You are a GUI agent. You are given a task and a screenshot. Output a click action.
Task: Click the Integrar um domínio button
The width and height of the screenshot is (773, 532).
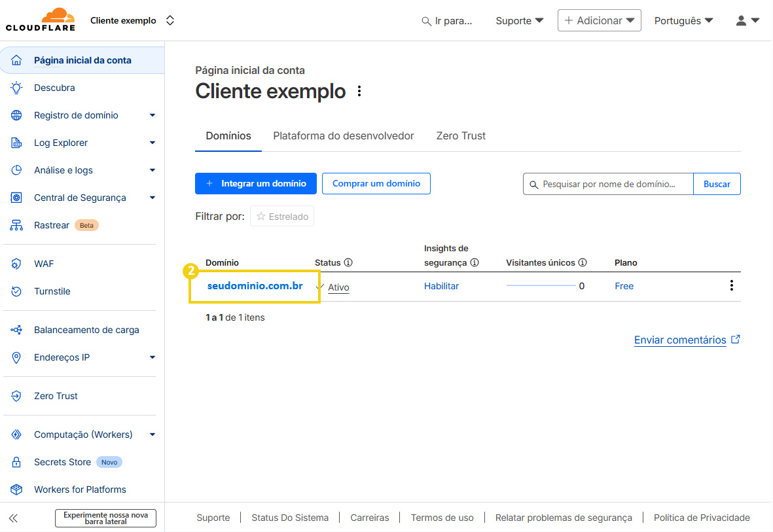pos(255,183)
